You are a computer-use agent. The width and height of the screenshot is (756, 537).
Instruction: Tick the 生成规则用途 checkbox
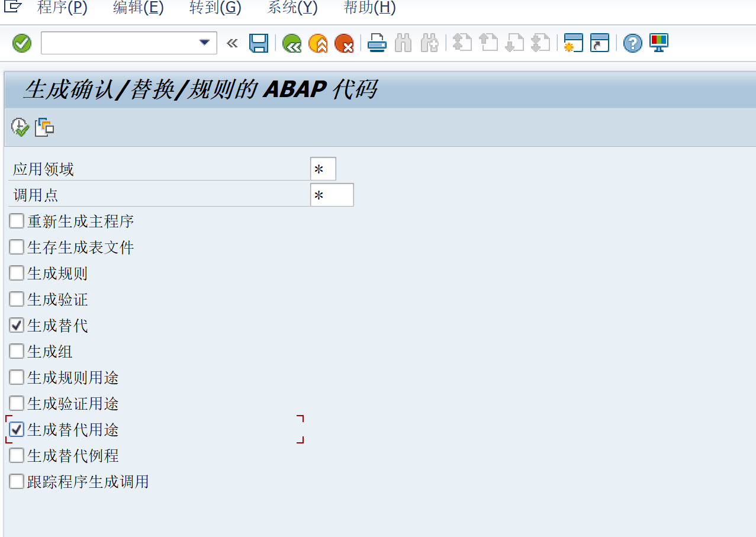(17, 378)
